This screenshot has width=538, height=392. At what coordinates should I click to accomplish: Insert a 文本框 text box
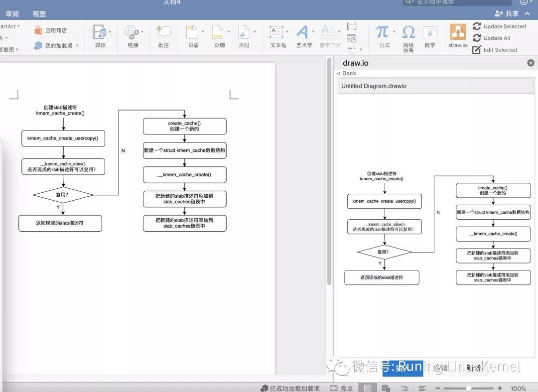pyautogui.click(x=278, y=36)
